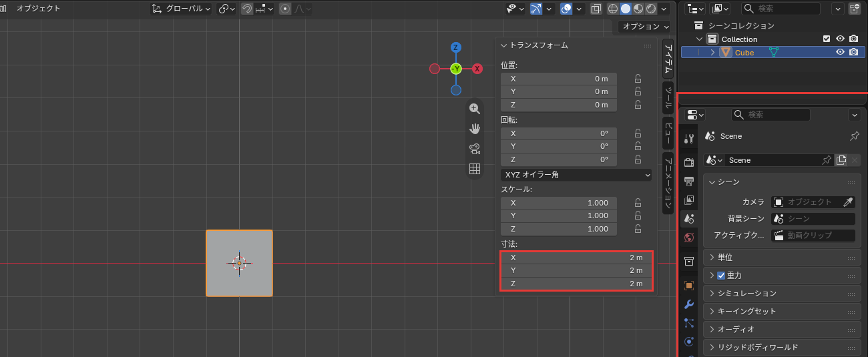Toggle X-ray display button
Viewport: 868px width, 357px height.
click(x=596, y=9)
